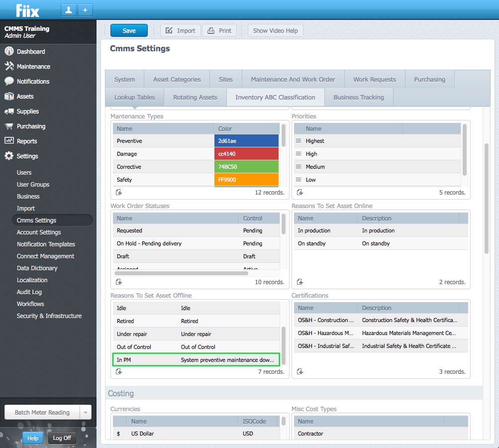Open Reports chart icon in sidebar

9,141
